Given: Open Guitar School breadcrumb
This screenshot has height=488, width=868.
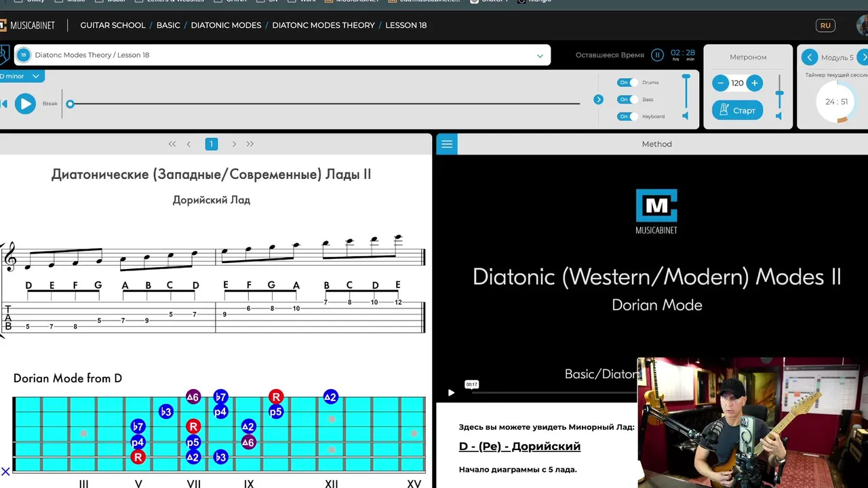Looking at the screenshot, I should 113,25.
